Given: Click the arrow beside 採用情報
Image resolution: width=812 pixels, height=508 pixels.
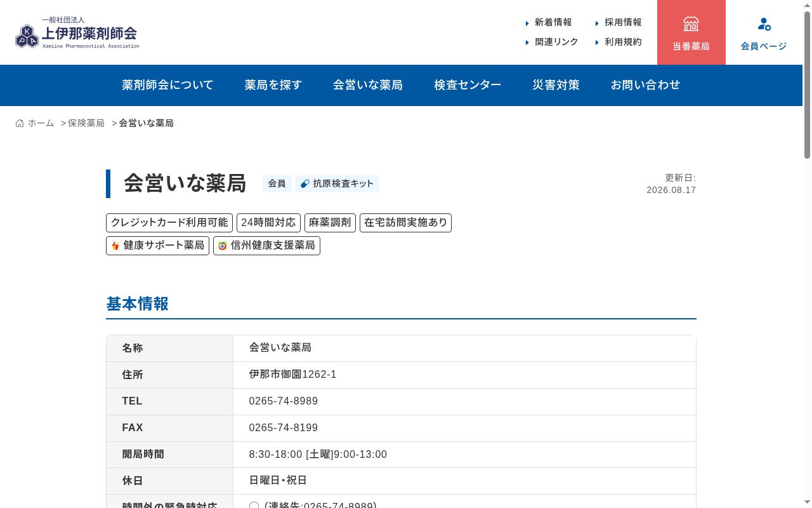Looking at the screenshot, I should pos(597,23).
